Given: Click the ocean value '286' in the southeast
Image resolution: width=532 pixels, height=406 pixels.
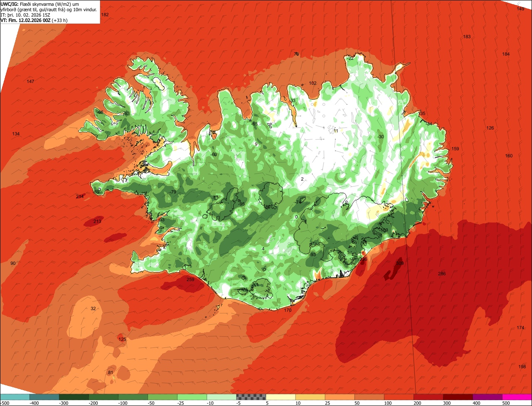Looking at the screenshot, I should point(442,274).
